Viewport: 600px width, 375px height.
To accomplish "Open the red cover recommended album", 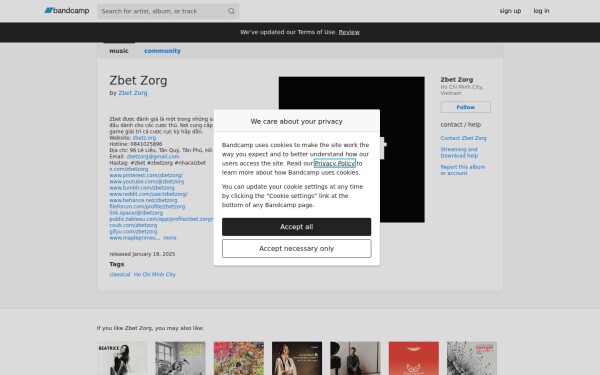I will coord(414,358).
